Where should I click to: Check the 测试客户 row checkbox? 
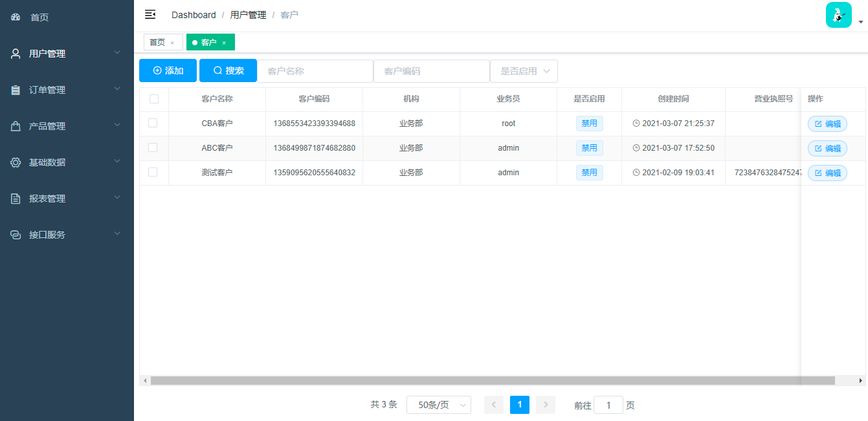click(x=153, y=172)
